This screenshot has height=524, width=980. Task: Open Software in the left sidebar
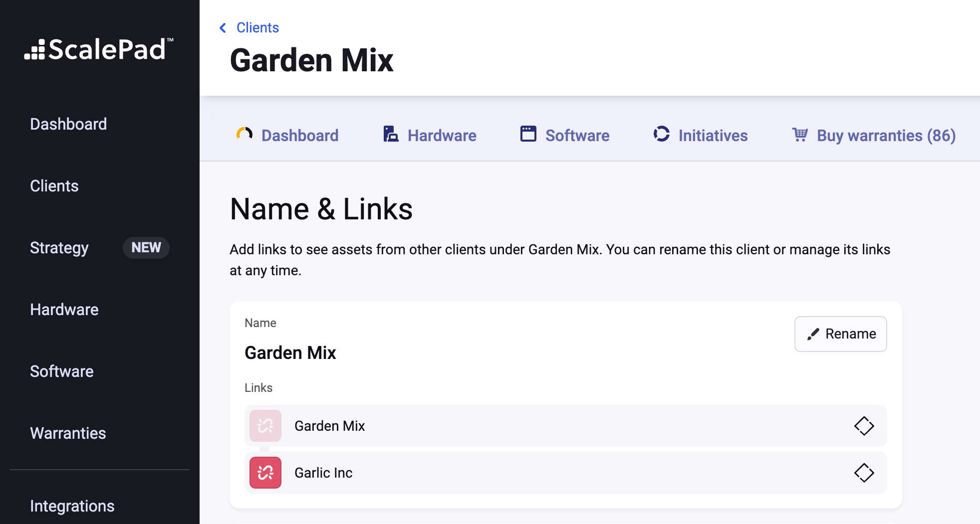[x=62, y=371]
